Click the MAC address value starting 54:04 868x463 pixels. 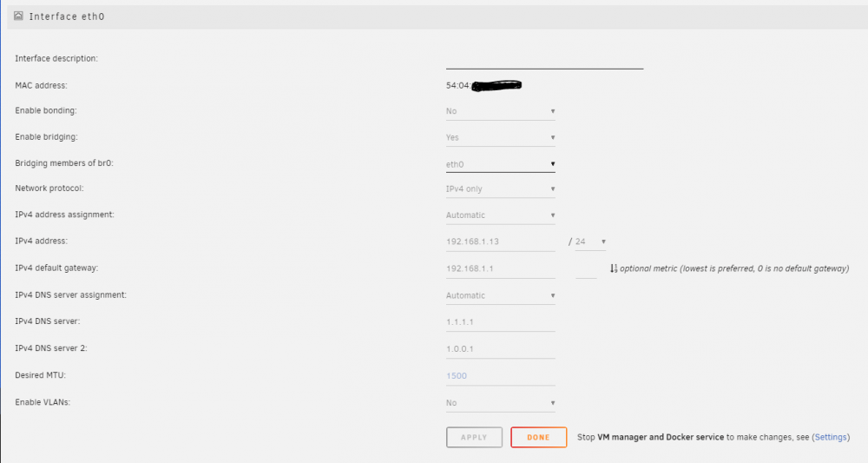(483, 85)
